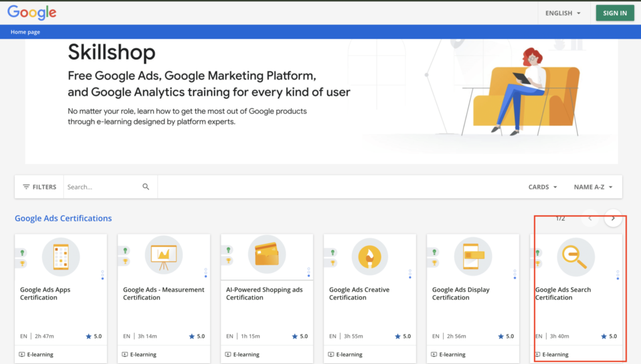The image size is (641, 364).
Task: Go to Home page breadcrumb
Action: pos(25,32)
